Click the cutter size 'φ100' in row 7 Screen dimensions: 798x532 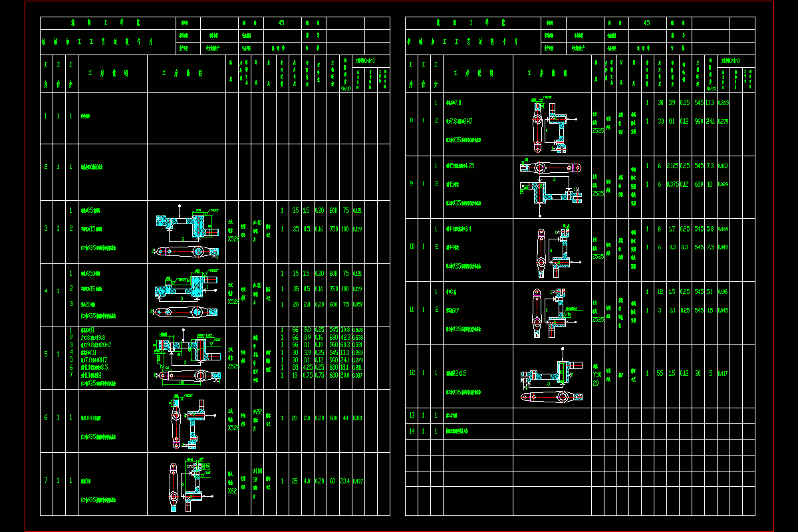click(x=257, y=471)
